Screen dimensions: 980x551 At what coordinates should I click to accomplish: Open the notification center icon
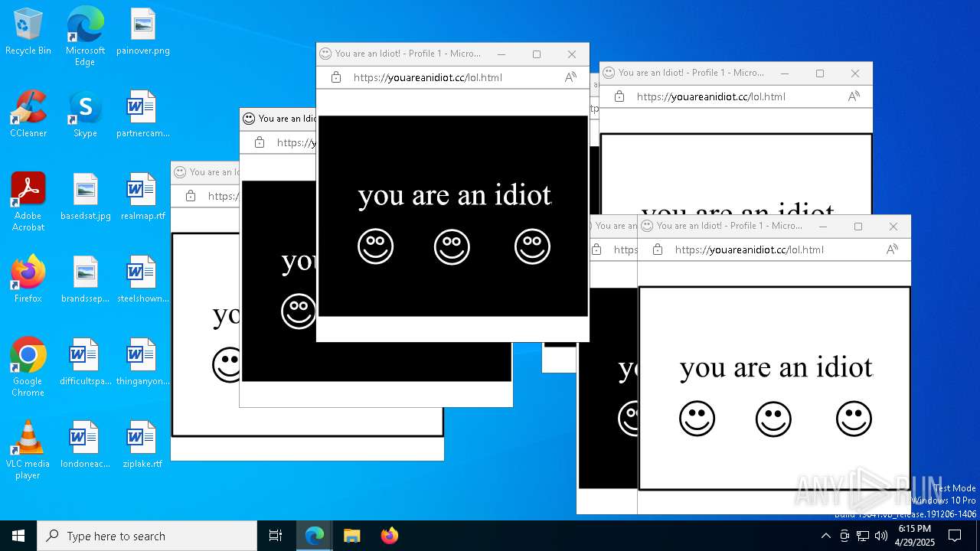tap(955, 536)
